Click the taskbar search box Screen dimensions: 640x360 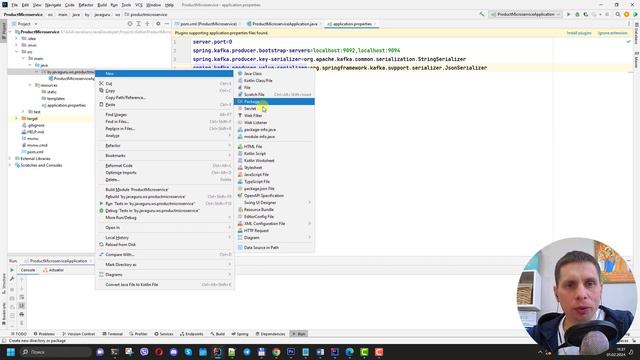[55, 352]
